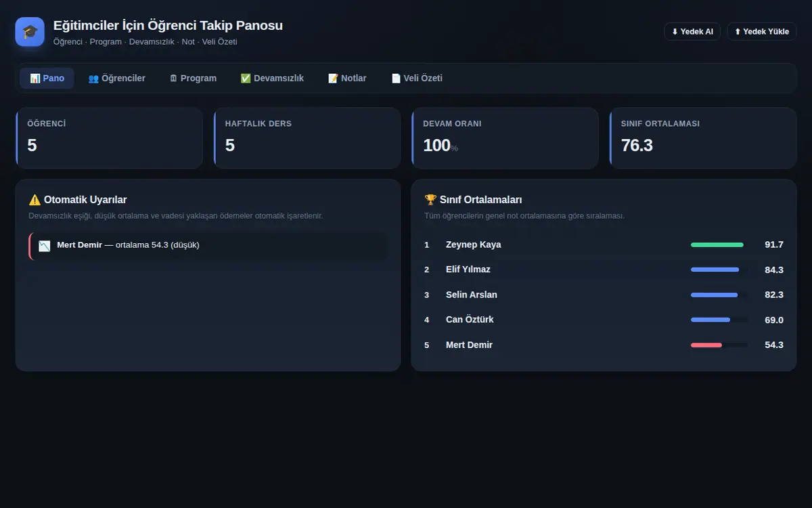
Task: Click Zeynep Kaya in the ranking
Action: pos(474,245)
